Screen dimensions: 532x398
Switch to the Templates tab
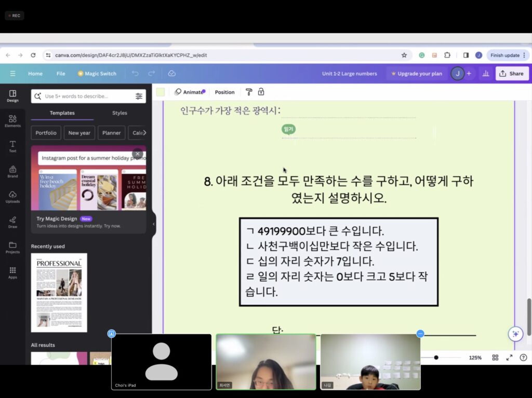[62, 113]
